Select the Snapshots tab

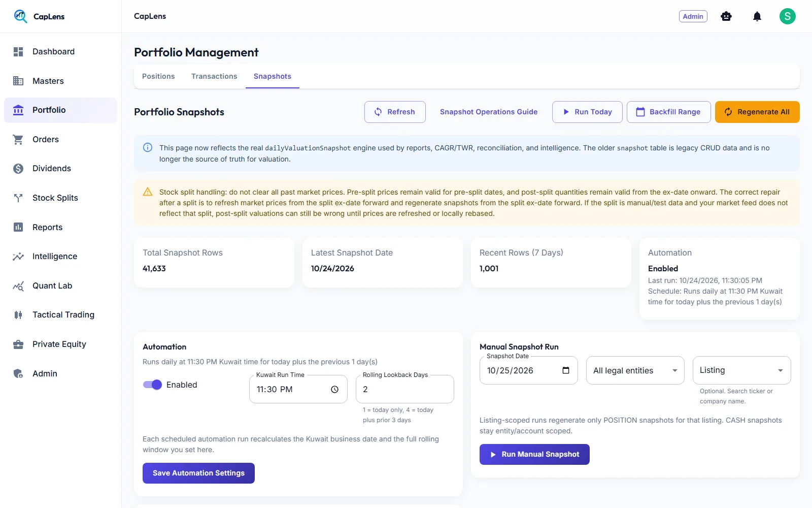click(x=273, y=76)
